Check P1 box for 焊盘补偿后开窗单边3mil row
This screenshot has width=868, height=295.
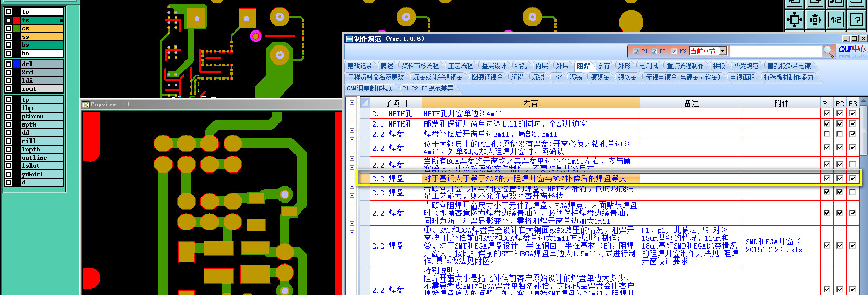(827, 134)
